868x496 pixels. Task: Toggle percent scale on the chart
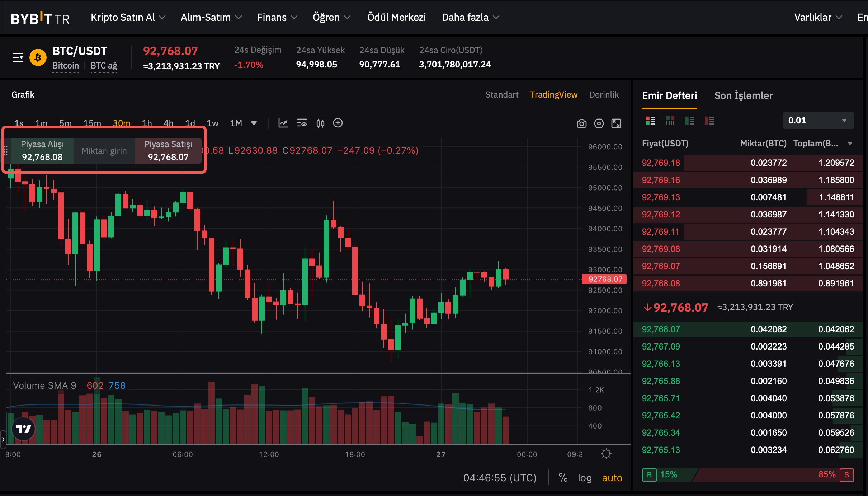click(x=563, y=478)
